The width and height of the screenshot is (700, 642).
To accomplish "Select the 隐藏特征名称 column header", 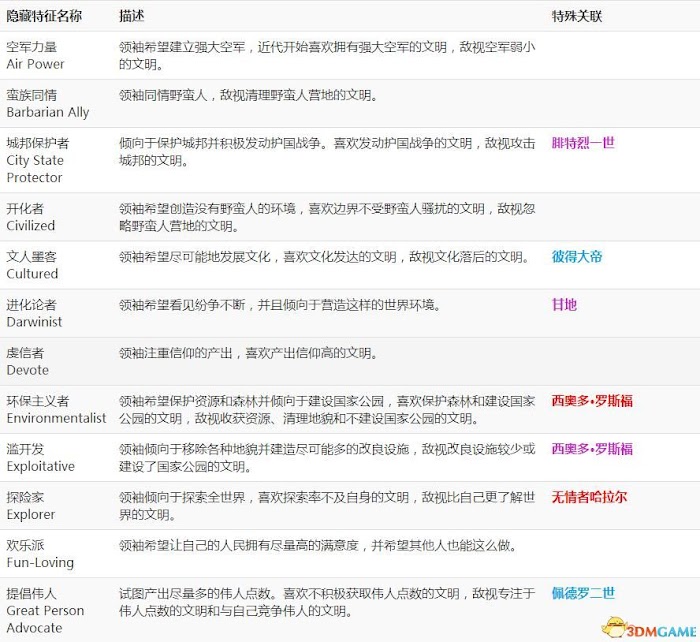I will (44, 16).
